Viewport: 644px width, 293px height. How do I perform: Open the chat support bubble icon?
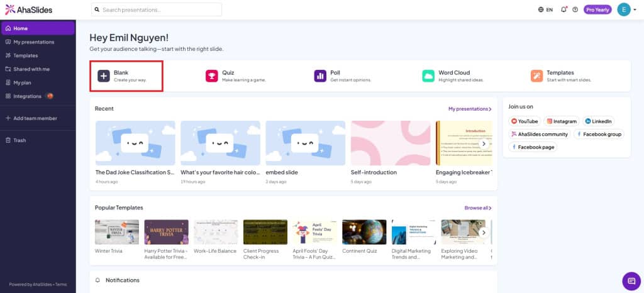[631, 281]
